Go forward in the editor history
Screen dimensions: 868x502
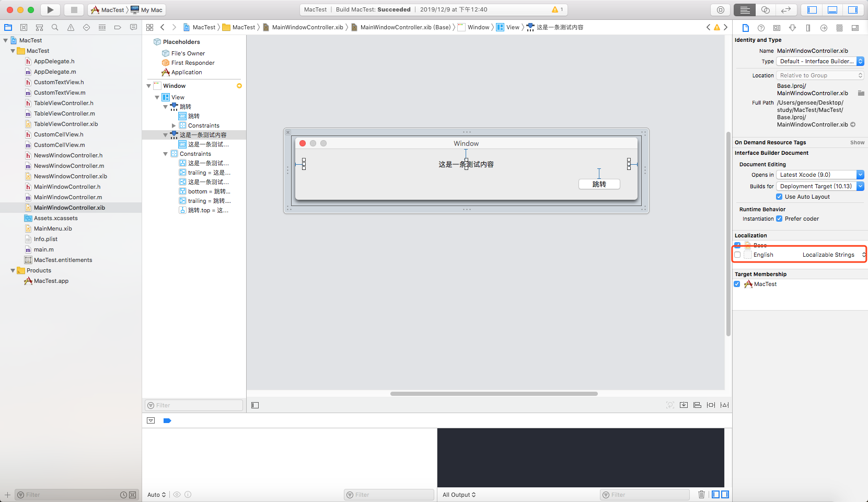174,27
